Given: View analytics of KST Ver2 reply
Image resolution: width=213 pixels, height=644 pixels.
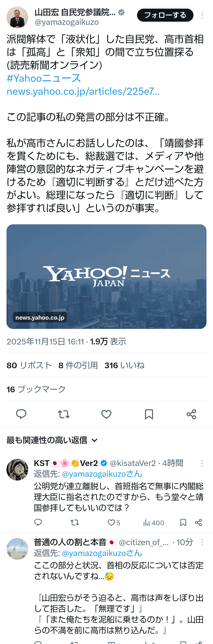Looking at the screenshot, I should point(153,523).
